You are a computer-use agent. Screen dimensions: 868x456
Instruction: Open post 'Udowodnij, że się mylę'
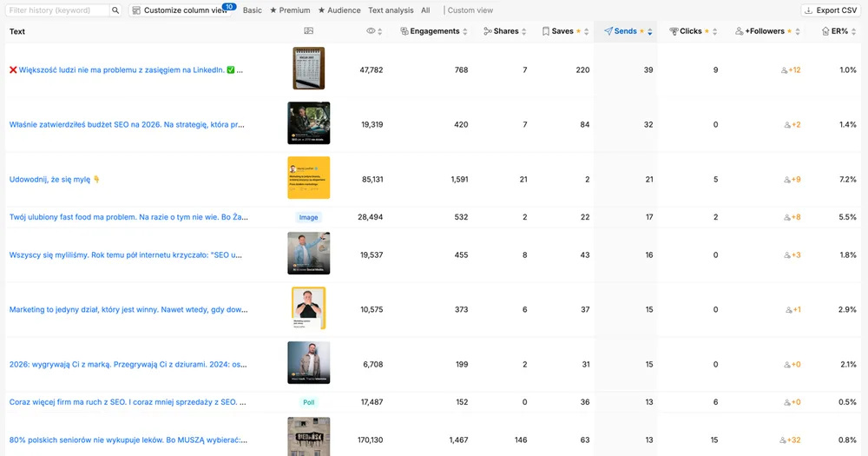pos(54,180)
